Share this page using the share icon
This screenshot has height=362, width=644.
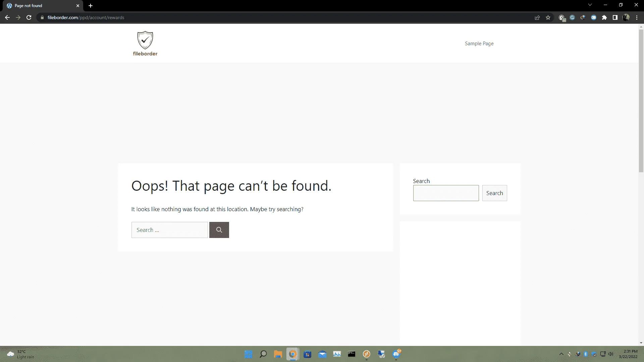click(537, 17)
